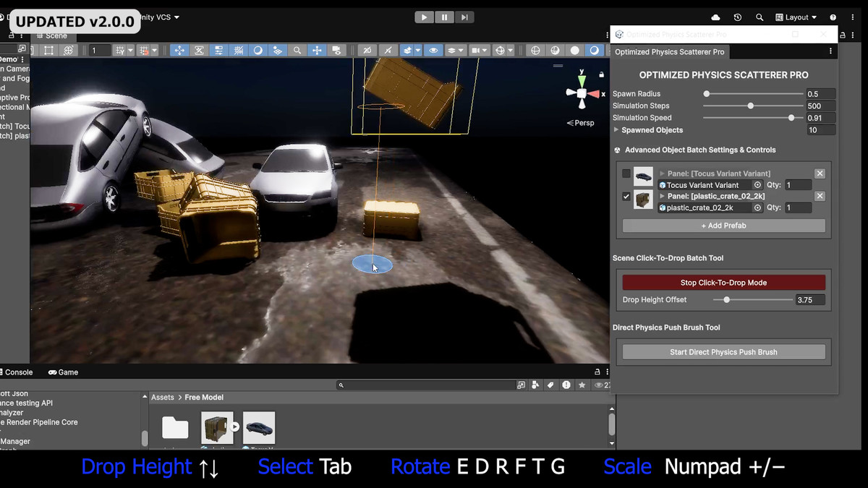Click the Persp projection label
The image size is (868, 488).
pos(581,123)
